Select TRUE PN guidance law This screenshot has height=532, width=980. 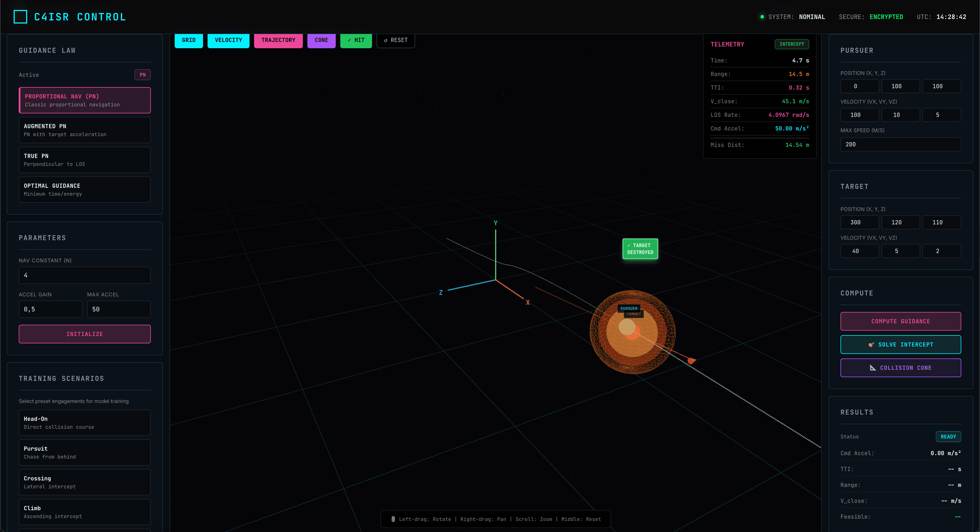(x=85, y=159)
